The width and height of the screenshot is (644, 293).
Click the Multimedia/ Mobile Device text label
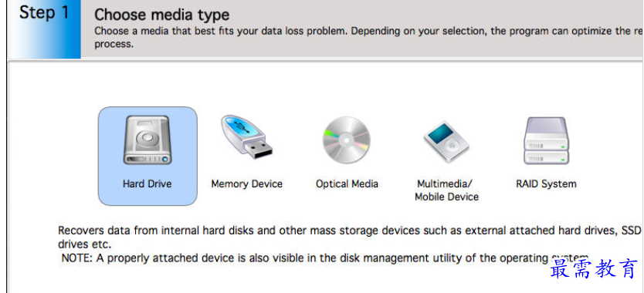point(446,190)
